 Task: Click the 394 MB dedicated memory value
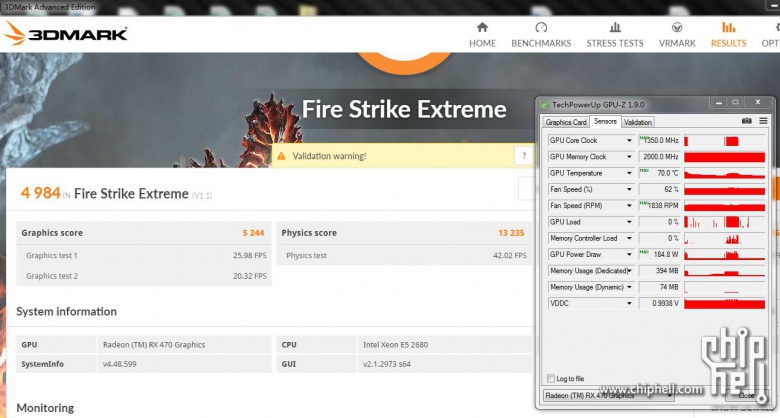pyautogui.click(x=660, y=271)
